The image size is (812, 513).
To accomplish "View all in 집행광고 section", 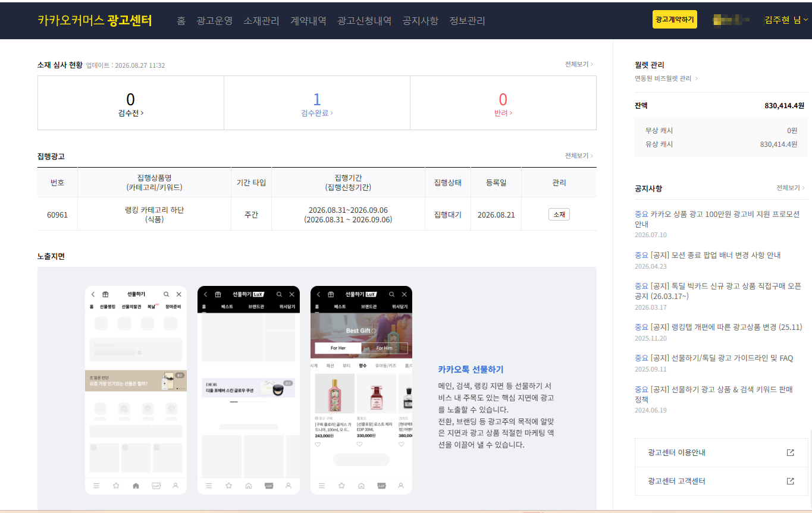I will point(579,156).
